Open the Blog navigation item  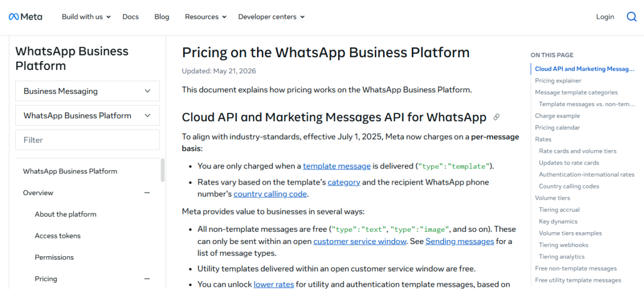162,17
